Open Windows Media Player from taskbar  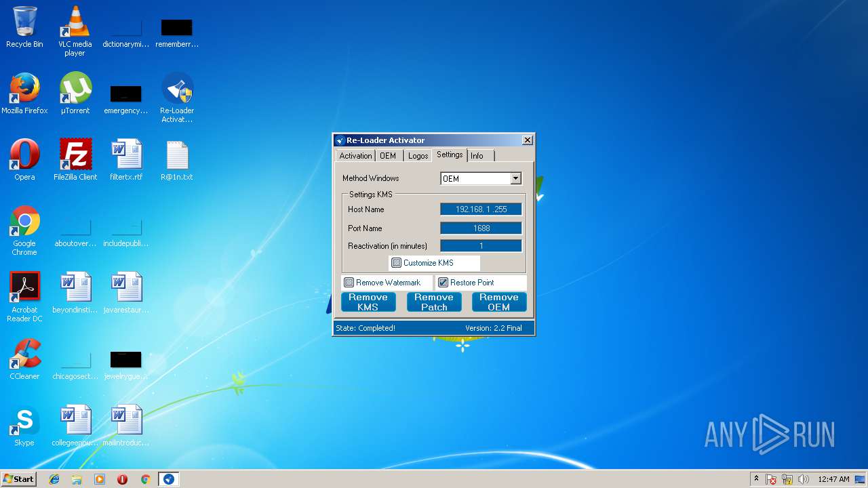[x=100, y=479]
